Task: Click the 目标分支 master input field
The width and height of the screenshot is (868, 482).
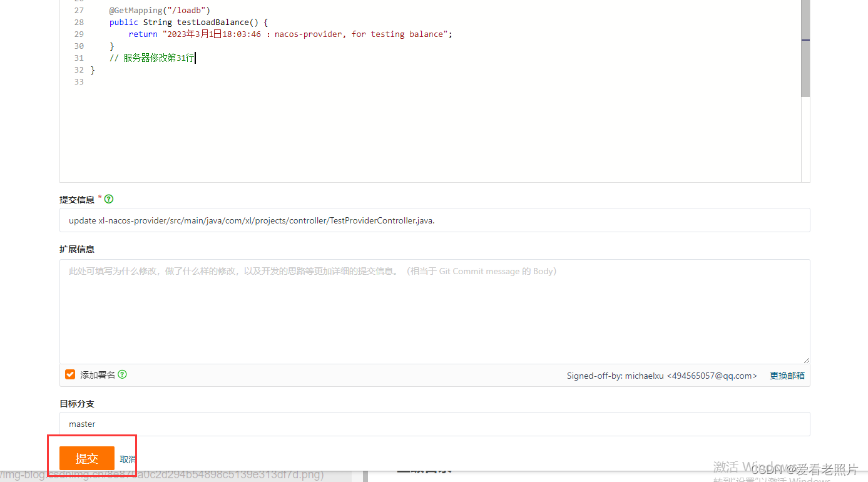Action: tap(435, 424)
